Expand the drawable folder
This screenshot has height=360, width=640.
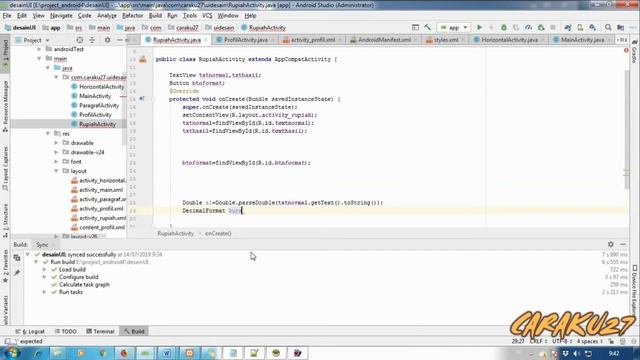point(56,143)
